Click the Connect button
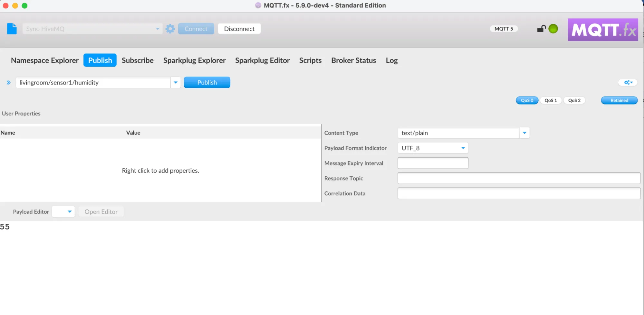Image resolution: width=644 pixels, height=315 pixels. click(x=196, y=29)
